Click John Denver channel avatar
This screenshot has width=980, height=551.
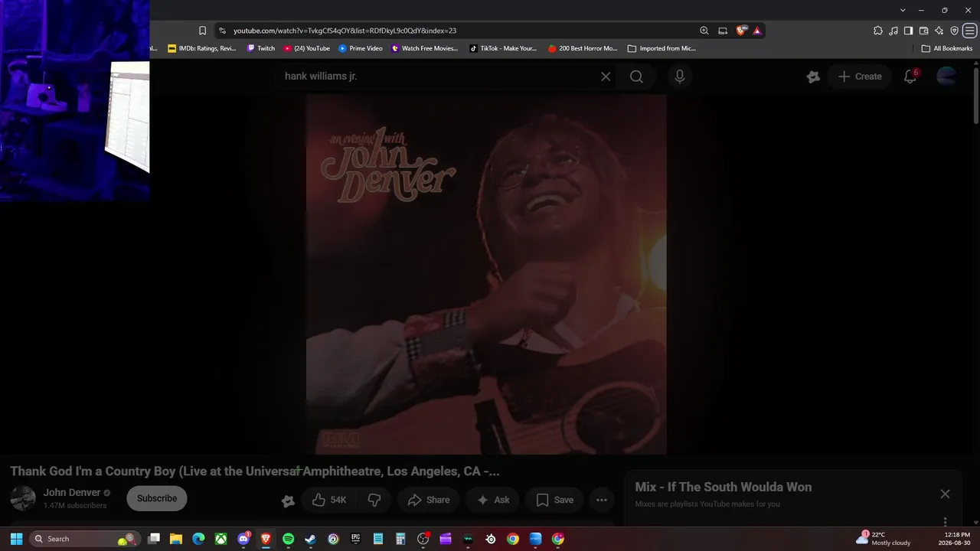coord(23,498)
